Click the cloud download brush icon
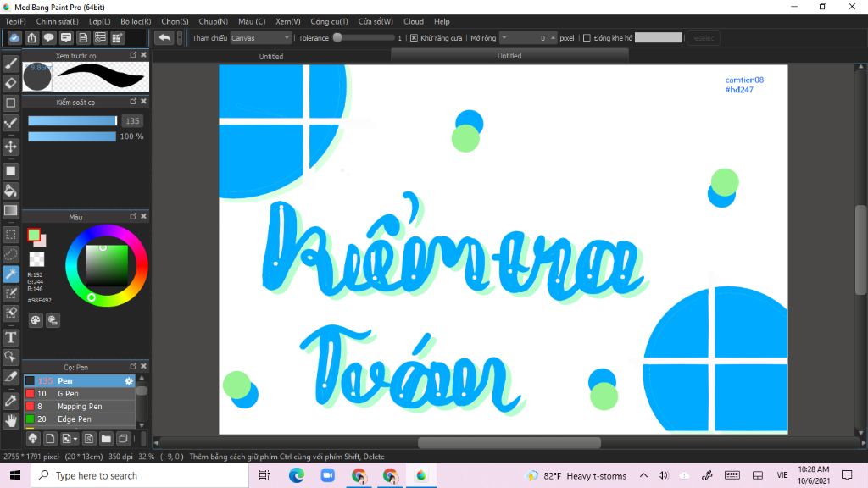Screen dimensions: 868x488 pos(33,439)
